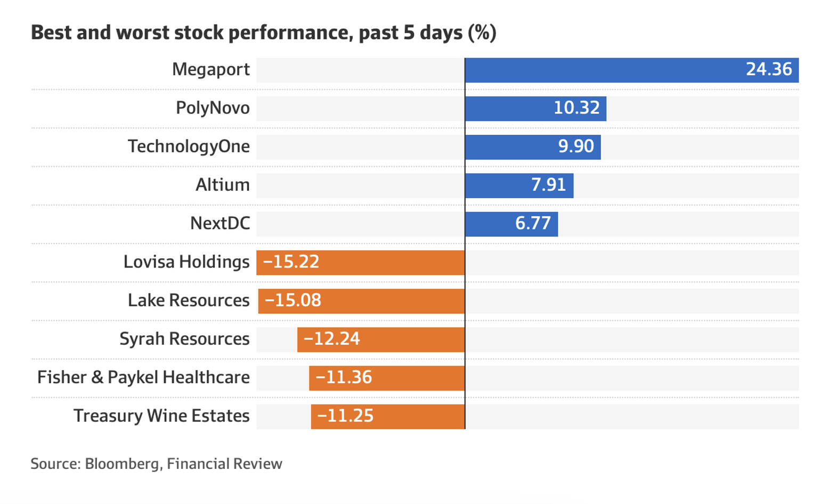Viewport: 828px width, 504px height.
Task: Click the TechnologyOne company label
Action: coord(189,147)
